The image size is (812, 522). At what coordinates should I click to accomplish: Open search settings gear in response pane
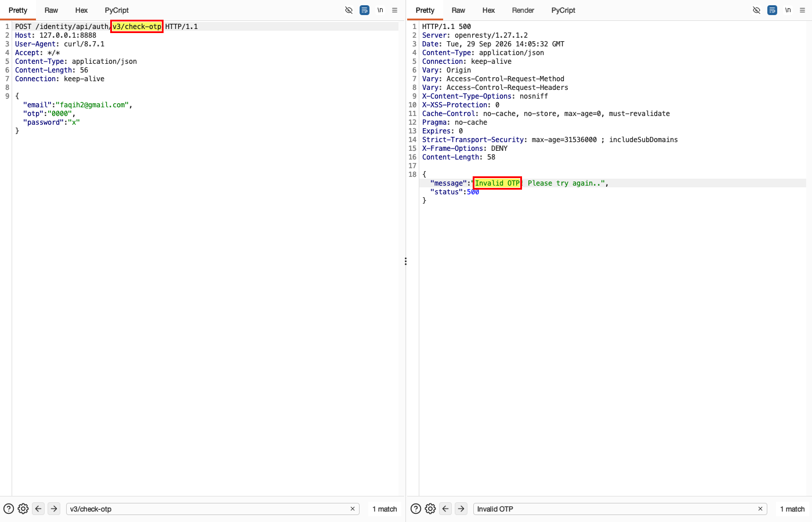(x=430, y=509)
